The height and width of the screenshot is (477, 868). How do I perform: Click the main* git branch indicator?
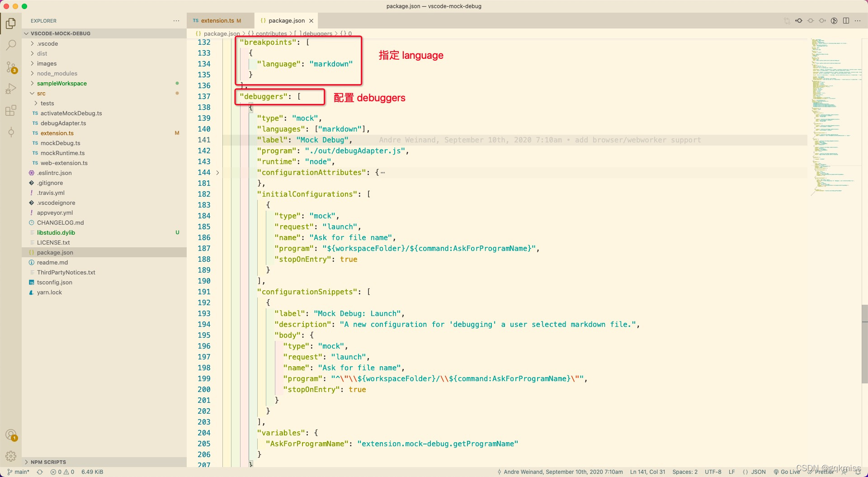(x=19, y=472)
